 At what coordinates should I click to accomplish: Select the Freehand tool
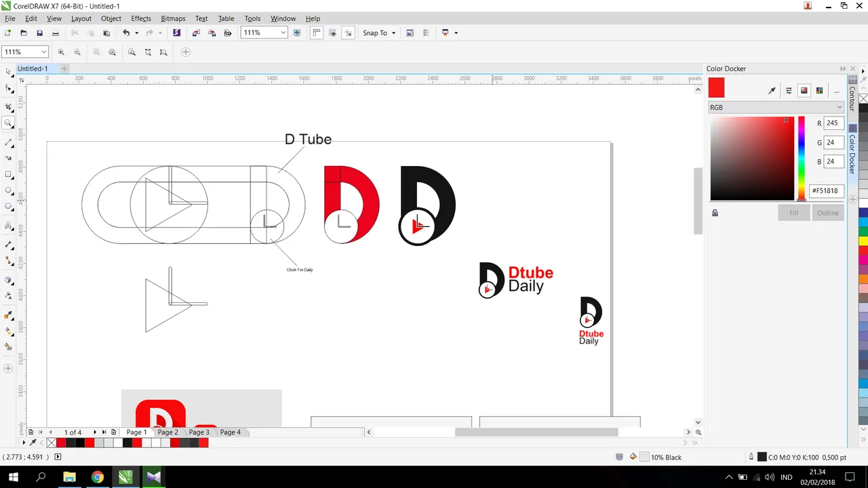click(x=8, y=142)
